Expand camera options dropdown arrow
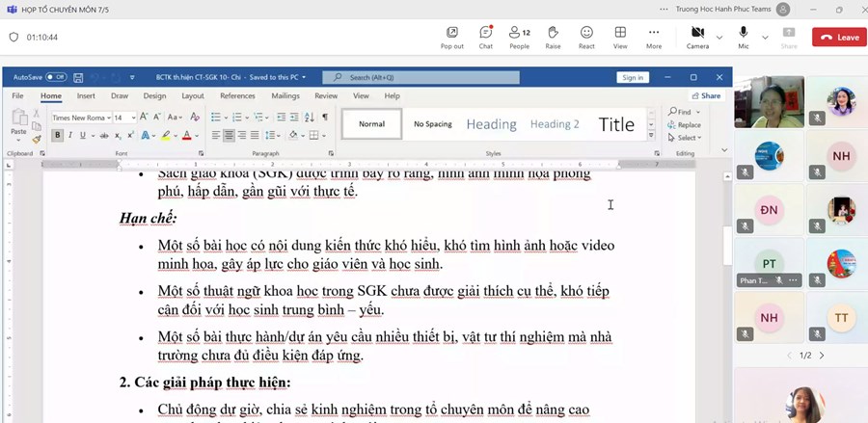This screenshot has height=423, width=868. tap(719, 38)
